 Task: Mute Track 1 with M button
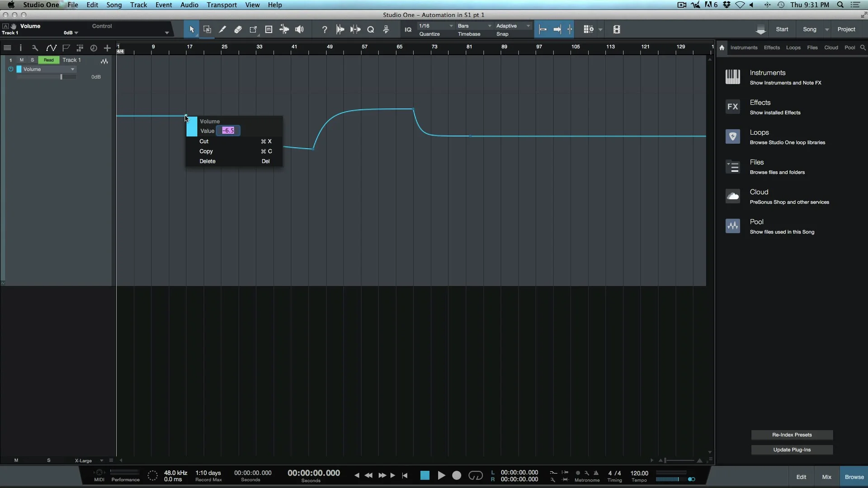click(21, 60)
